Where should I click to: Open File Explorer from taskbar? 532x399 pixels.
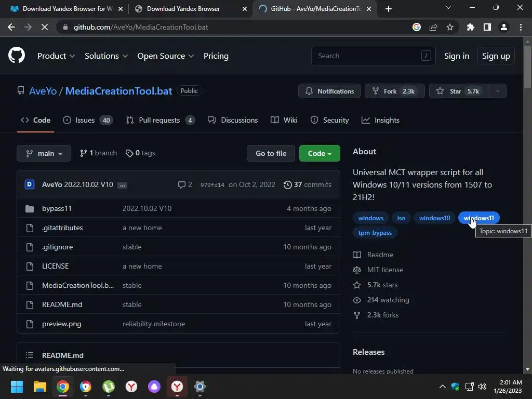tap(39, 387)
